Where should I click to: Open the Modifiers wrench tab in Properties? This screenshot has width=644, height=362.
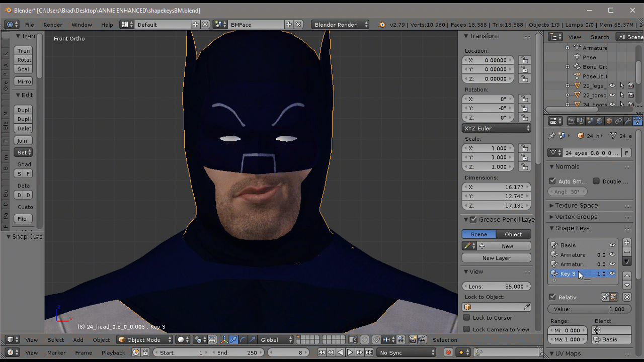click(x=628, y=121)
